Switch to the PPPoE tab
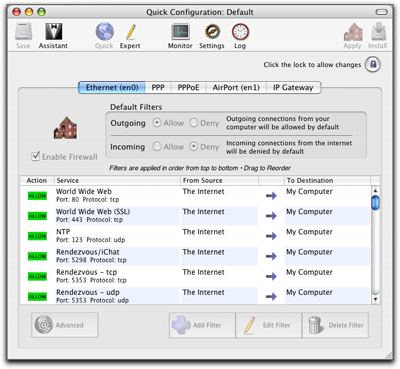Image resolution: width=400 pixels, height=369 pixels. pyautogui.click(x=188, y=87)
